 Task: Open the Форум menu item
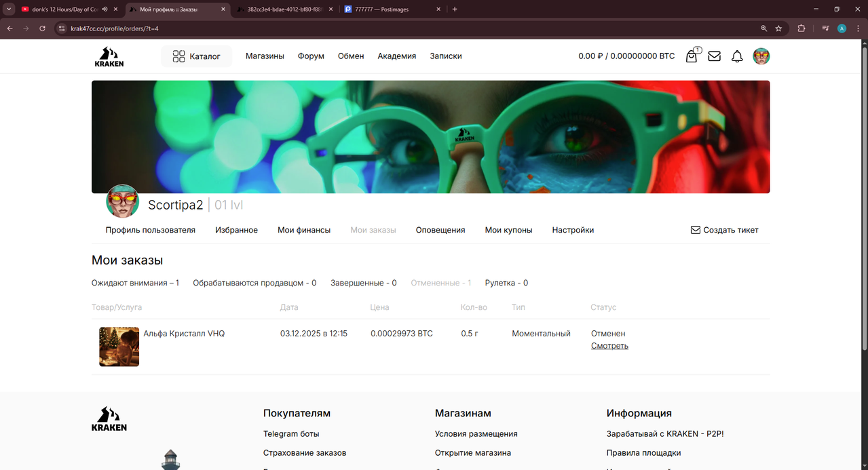pos(311,56)
